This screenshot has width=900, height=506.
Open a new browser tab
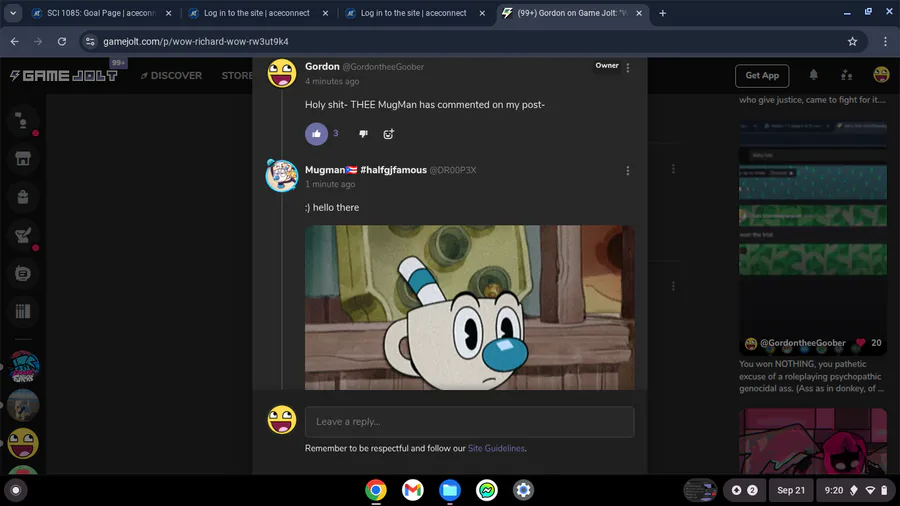coord(662,13)
